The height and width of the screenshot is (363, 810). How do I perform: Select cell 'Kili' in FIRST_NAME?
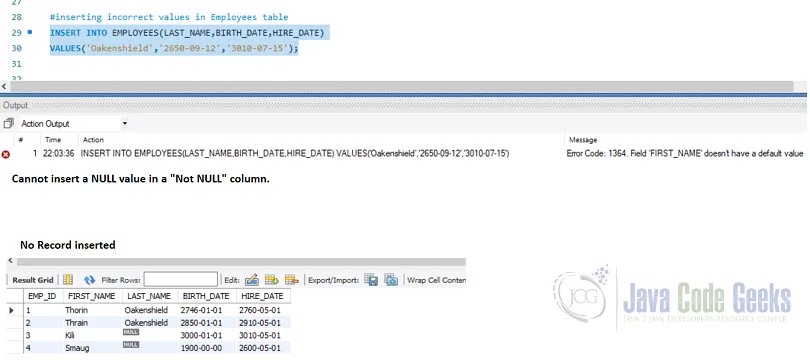click(92, 335)
